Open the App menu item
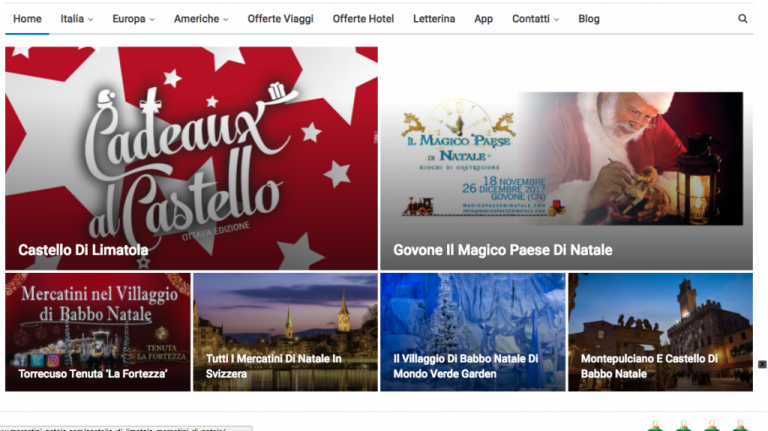Image resolution: width=768 pixels, height=431 pixels. 483,19
